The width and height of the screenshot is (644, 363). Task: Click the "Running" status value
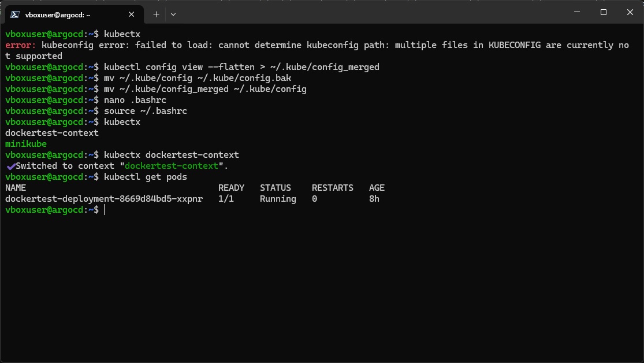click(278, 199)
